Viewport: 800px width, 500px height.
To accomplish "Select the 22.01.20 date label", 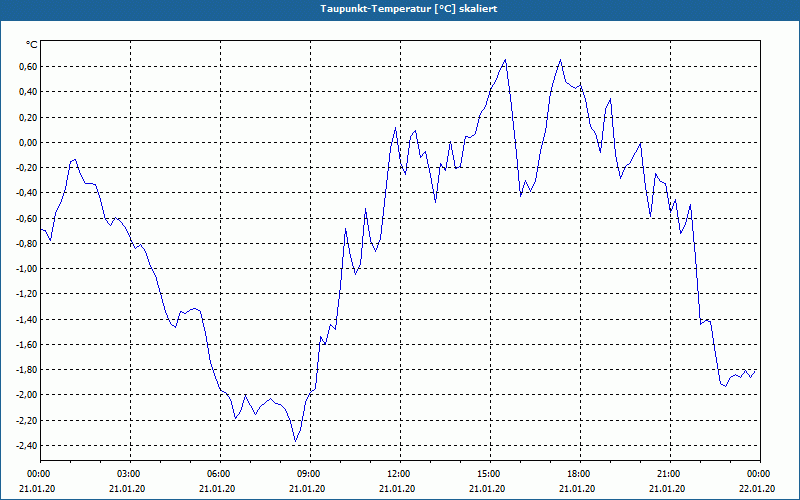I will pyautogui.click(x=757, y=489).
